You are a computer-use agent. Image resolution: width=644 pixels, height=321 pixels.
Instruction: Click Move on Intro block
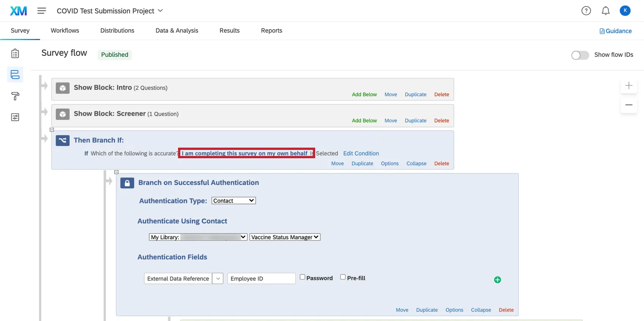coord(391,95)
